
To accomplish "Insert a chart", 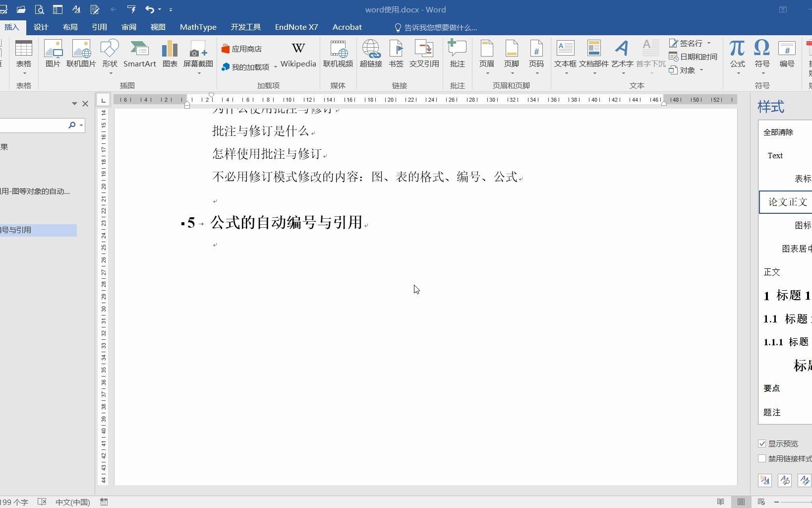I will click(170, 55).
